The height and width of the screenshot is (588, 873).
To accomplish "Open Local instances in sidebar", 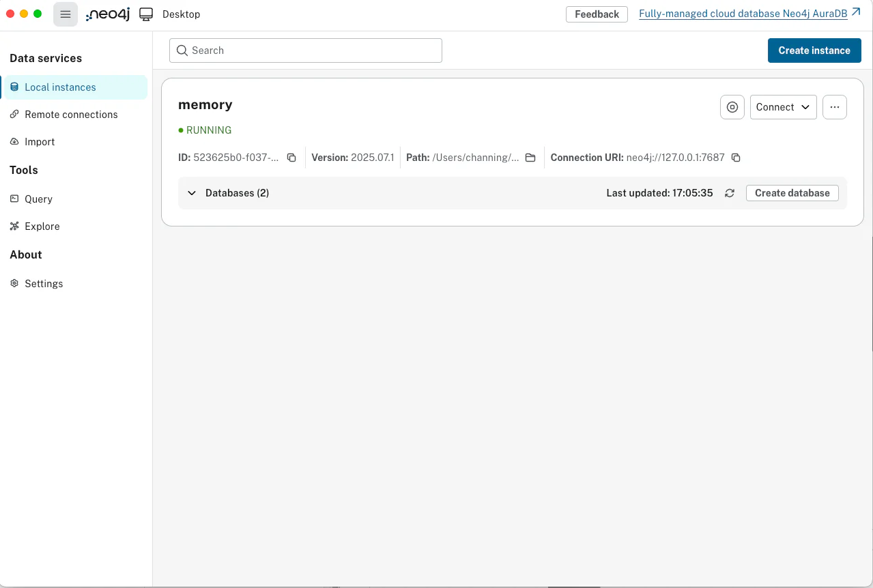I will 60,87.
